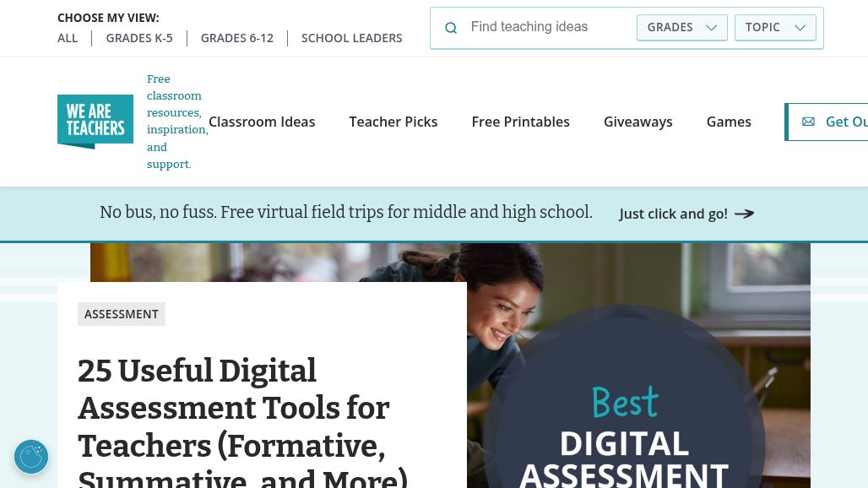Open the Classroom Ideas menu
Viewport: 868px width, 488px height.
262,122
